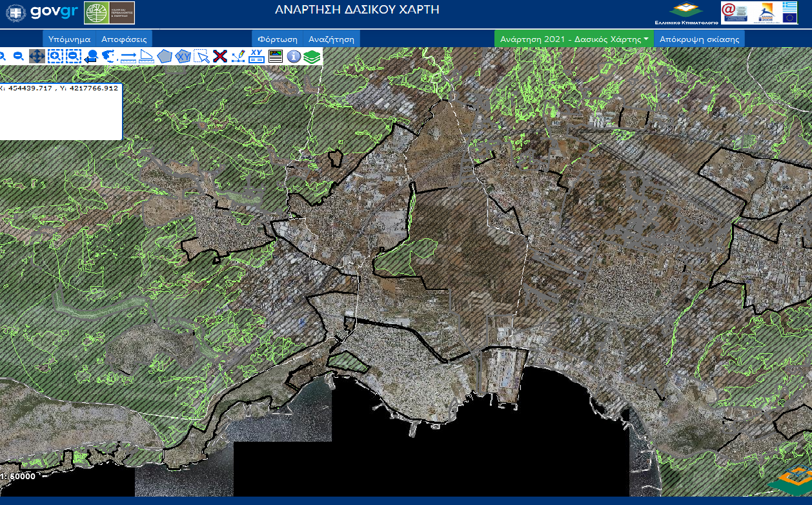Viewport: 812px width, 505px height.
Task: Expand the Ανάρτηση 2021 - Δασικός Χάρτης dropdown
Action: [x=574, y=39]
